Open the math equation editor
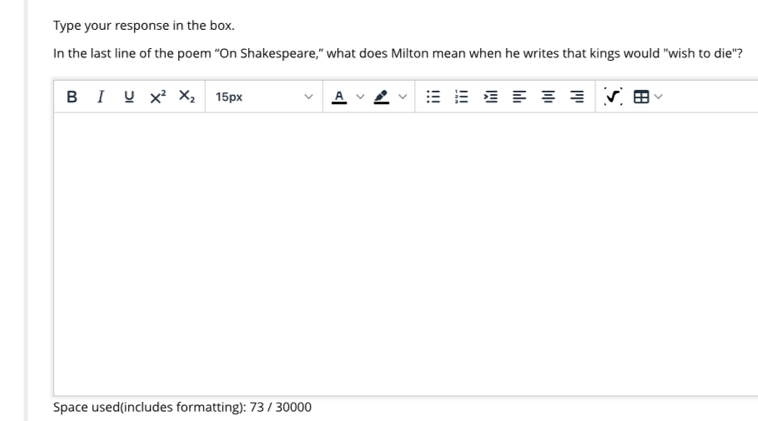Viewport: 758px width, 421px height. [x=612, y=97]
